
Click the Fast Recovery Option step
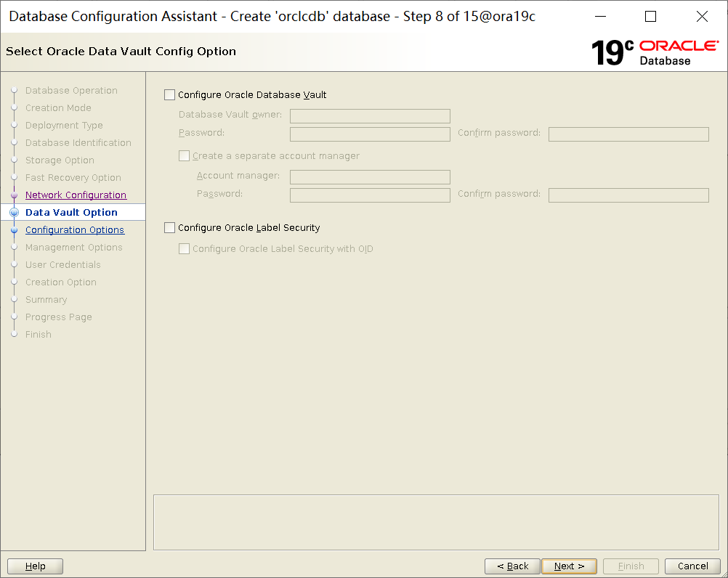point(73,178)
